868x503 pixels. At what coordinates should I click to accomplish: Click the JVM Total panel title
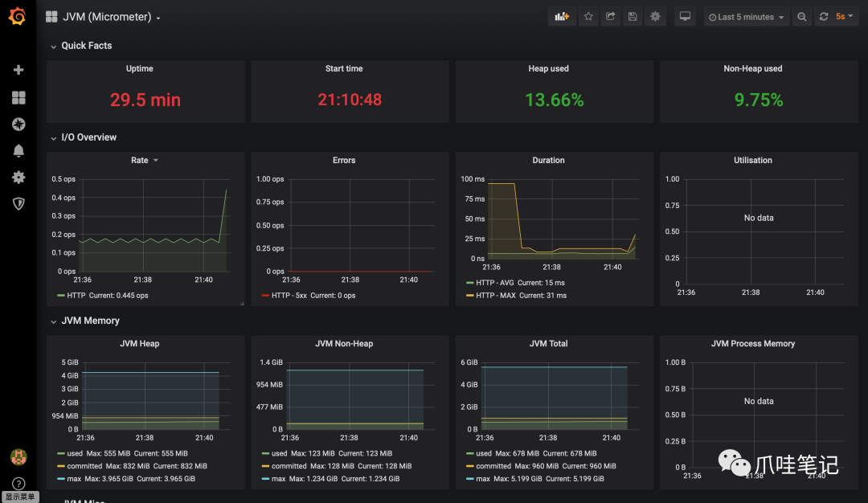(x=548, y=344)
